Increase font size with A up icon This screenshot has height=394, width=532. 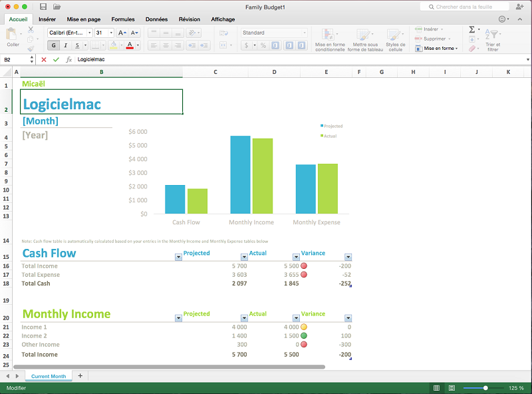pyautogui.click(x=122, y=33)
